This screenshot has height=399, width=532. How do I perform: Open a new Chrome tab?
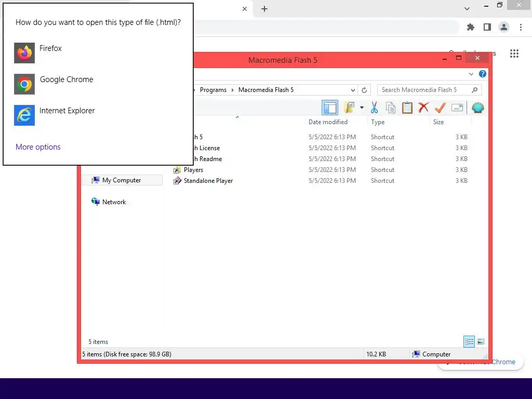(x=264, y=9)
